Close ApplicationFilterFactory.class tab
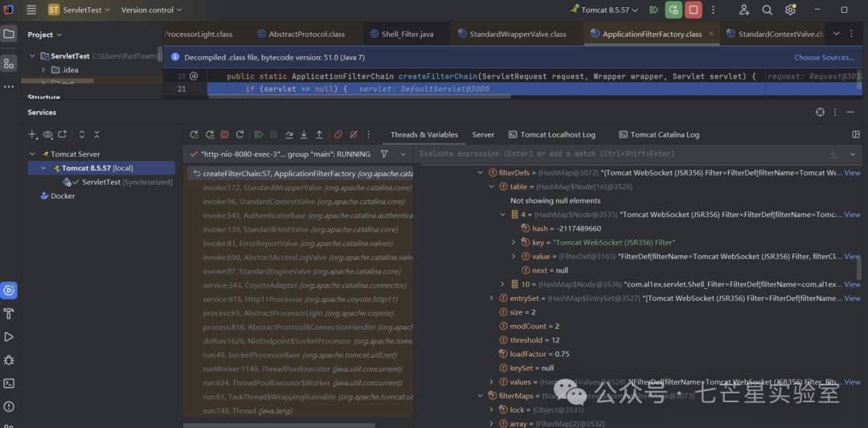This screenshot has width=868, height=428. point(711,34)
